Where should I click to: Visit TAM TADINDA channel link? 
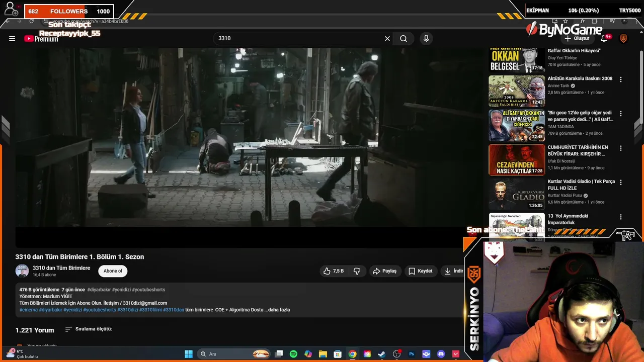560,127
